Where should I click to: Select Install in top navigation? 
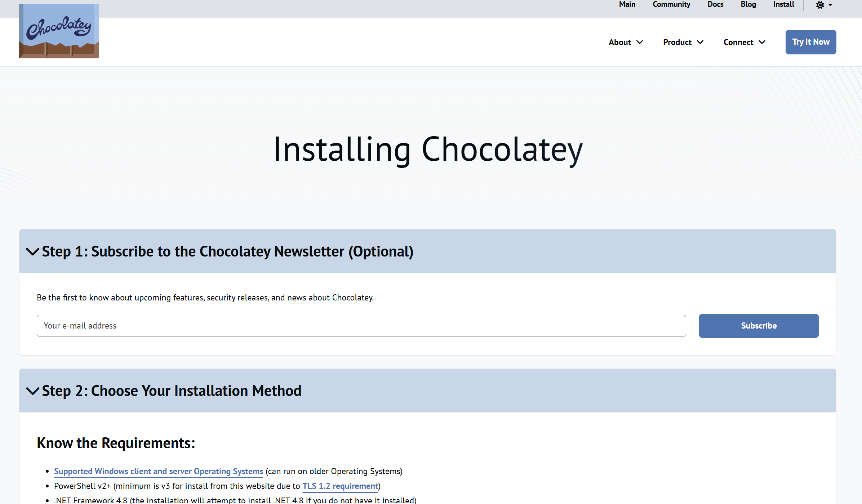[x=783, y=4]
